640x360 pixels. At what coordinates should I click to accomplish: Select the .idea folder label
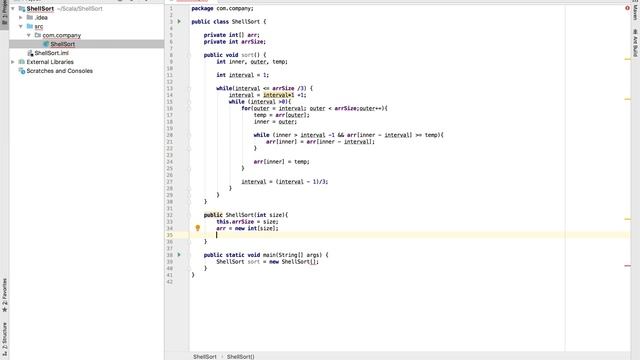41,18
